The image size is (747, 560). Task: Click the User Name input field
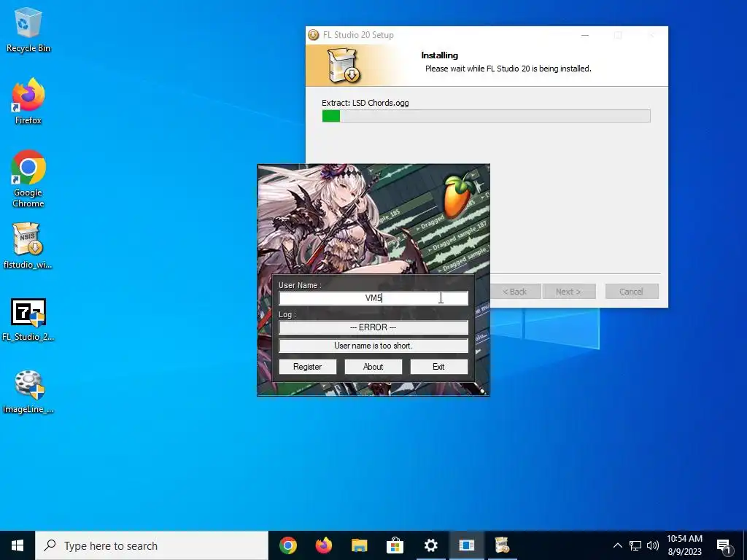(373, 298)
